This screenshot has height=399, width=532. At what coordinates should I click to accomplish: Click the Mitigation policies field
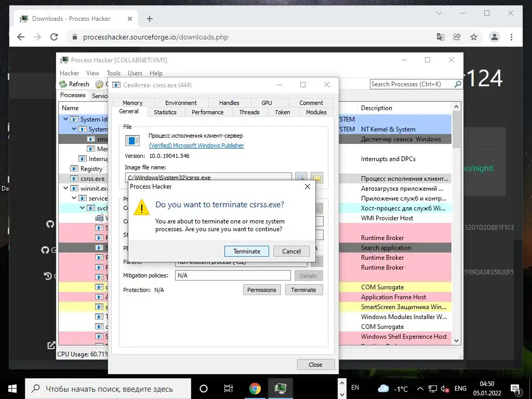pos(233,275)
